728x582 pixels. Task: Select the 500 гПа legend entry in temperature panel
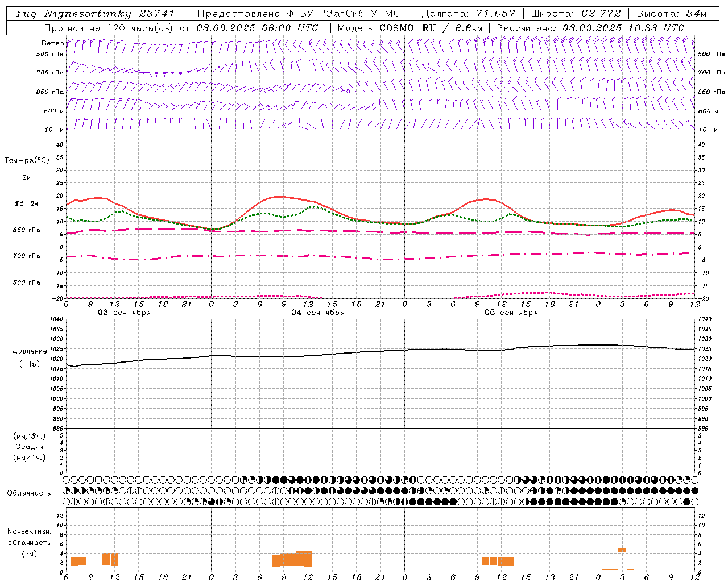click(x=27, y=282)
